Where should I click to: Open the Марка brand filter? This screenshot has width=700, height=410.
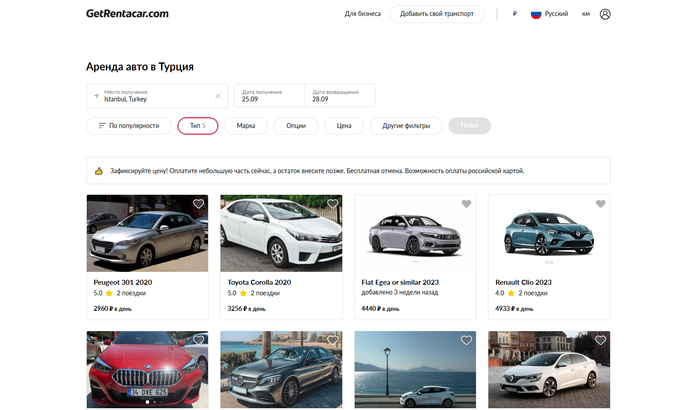[x=246, y=126]
